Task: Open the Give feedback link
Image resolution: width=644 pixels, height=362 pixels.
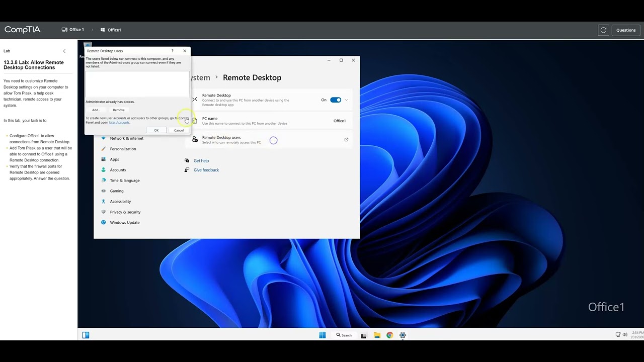Action: pyautogui.click(x=206, y=170)
